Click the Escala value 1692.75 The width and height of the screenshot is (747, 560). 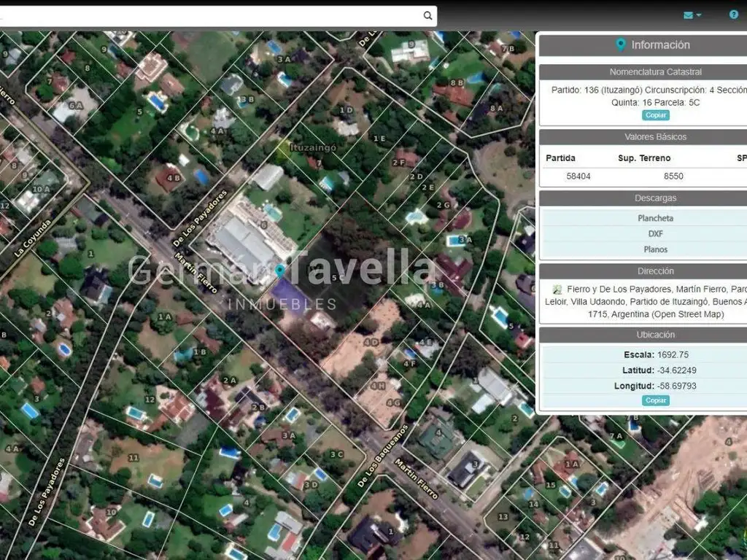click(673, 355)
